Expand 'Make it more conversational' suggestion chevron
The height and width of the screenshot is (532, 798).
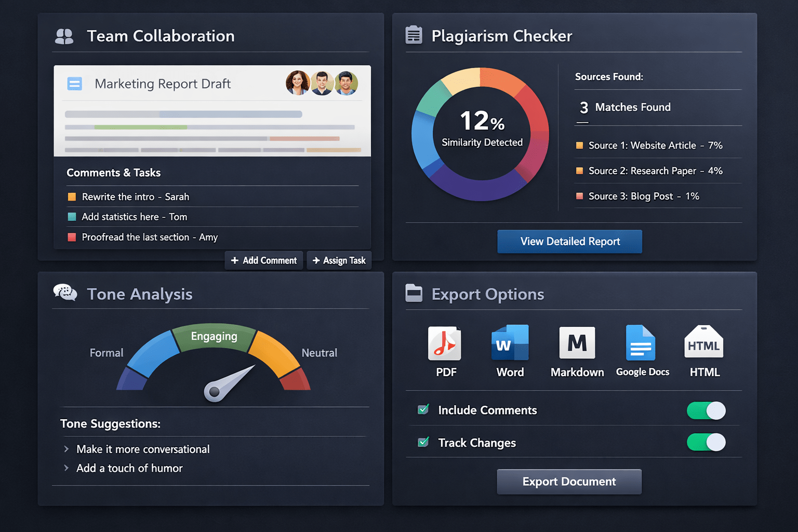tap(66, 449)
